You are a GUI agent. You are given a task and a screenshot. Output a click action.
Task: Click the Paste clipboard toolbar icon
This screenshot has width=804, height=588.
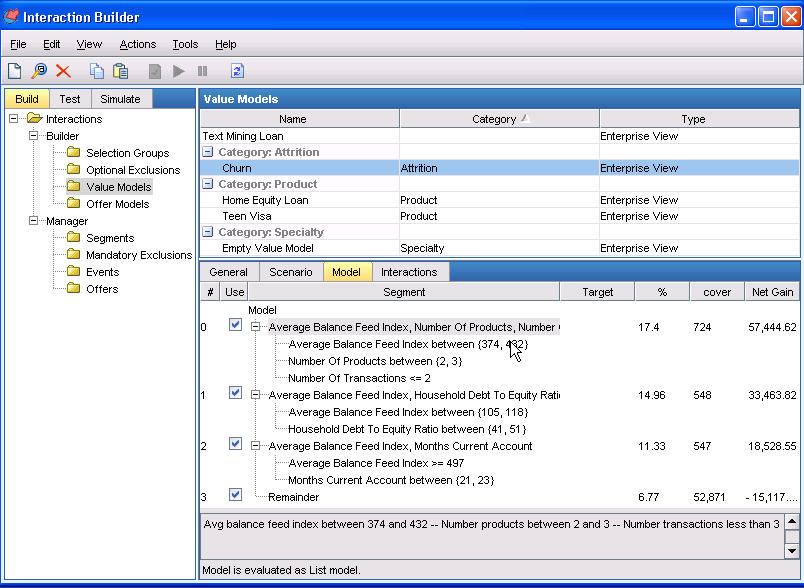pyautogui.click(x=120, y=71)
